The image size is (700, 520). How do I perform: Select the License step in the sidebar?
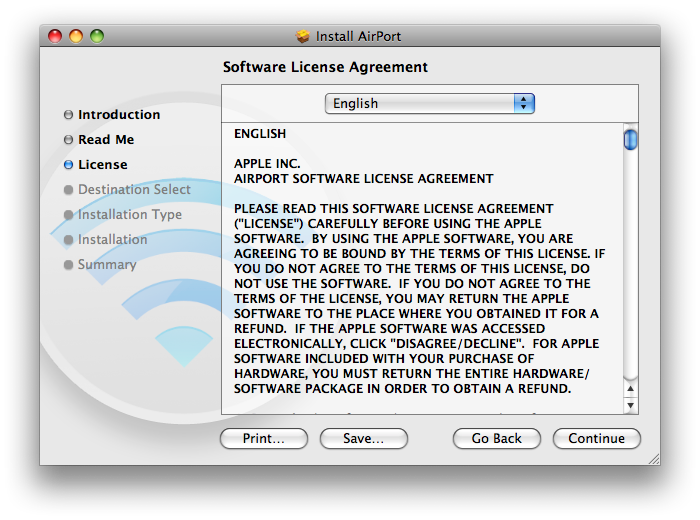(x=103, y=165)
